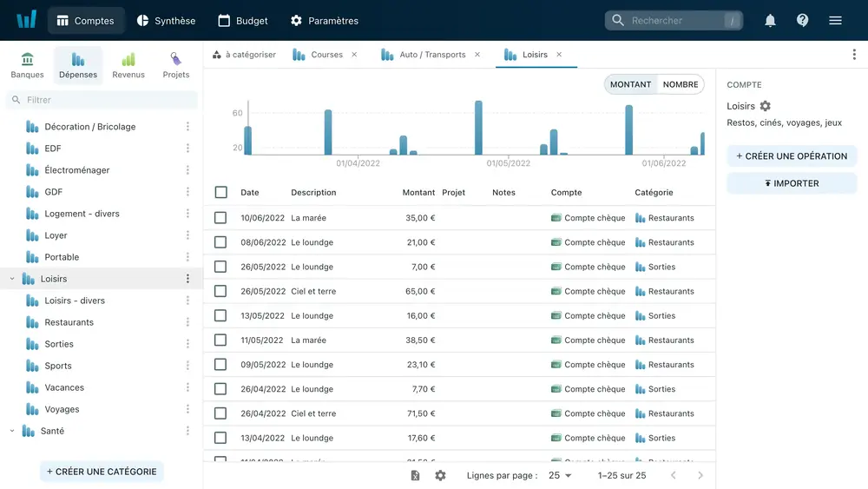This screenshot has width=868, height=489.
Task: Switch to the Revenus section icon
Action: 128,65
